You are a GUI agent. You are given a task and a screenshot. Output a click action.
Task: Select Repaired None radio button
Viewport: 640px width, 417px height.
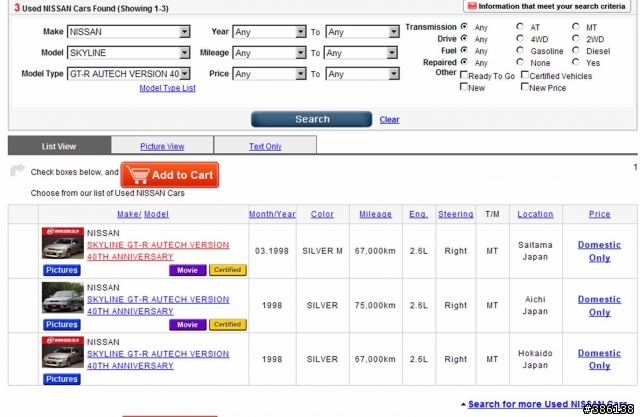(520, 62)
